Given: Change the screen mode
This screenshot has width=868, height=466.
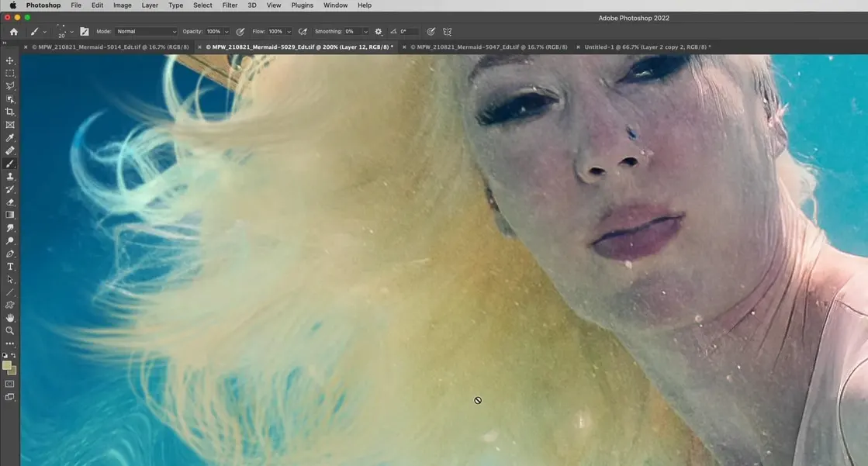Looking at the screenshot, I should (10, 397).
